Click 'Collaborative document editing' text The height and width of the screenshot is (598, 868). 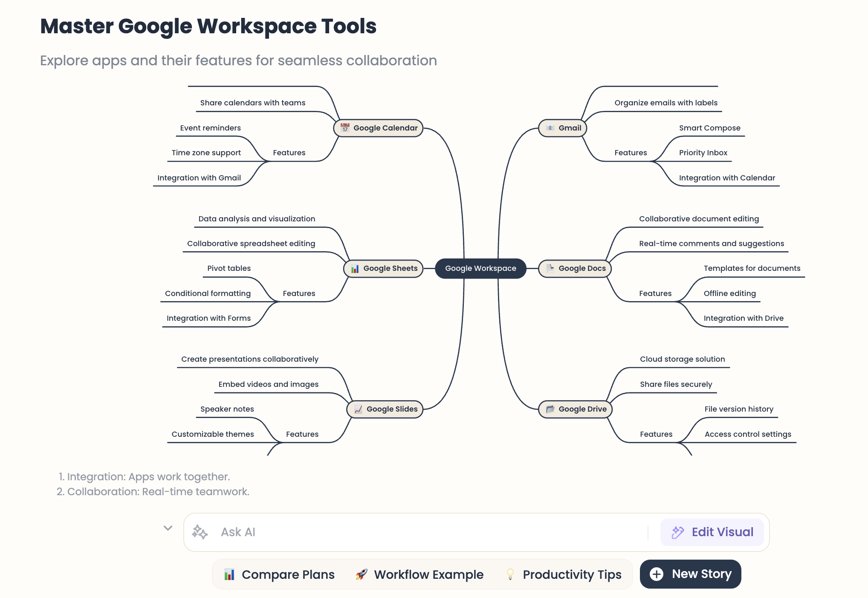click(699, 219)
